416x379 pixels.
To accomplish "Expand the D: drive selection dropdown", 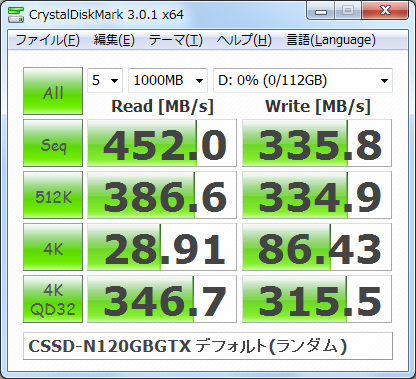I will [303, 80].
